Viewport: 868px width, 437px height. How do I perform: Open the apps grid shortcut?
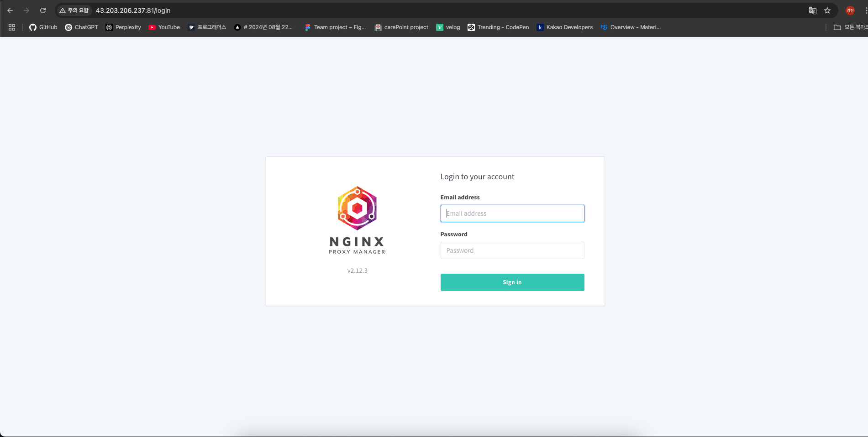click(12, 27)
